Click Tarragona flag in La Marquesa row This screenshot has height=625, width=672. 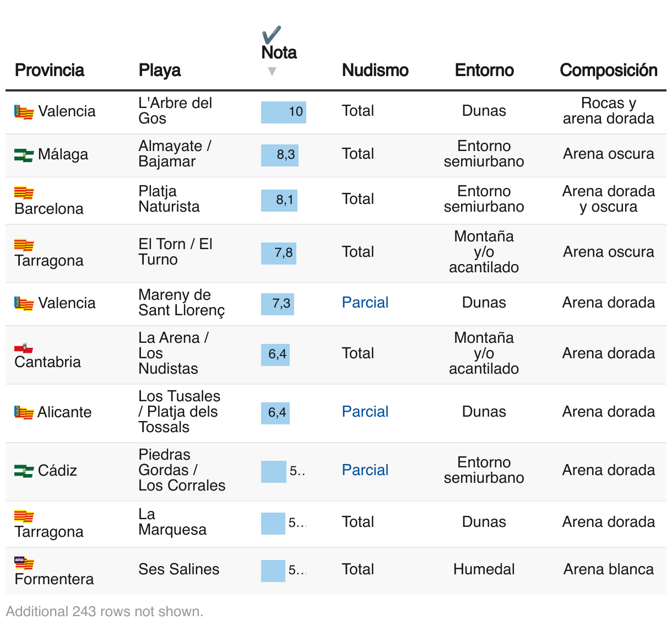tap(24, 516)
